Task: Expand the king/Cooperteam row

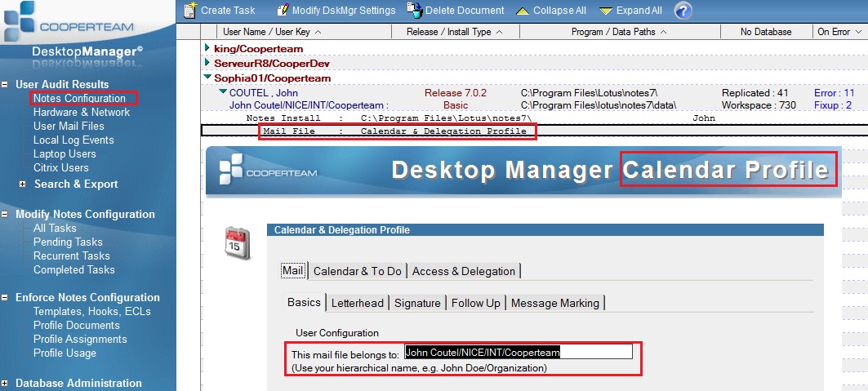Action: [x=207, y=48]
